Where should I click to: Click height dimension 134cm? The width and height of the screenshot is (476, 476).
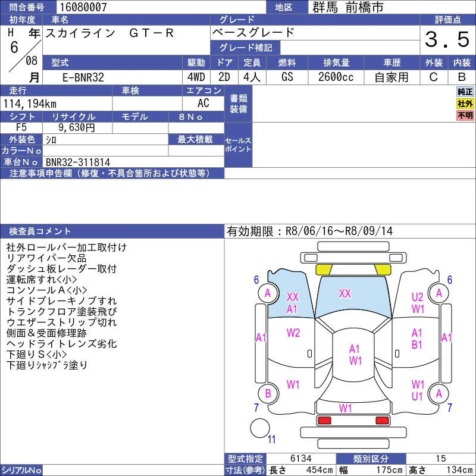[x=459, y=470]
